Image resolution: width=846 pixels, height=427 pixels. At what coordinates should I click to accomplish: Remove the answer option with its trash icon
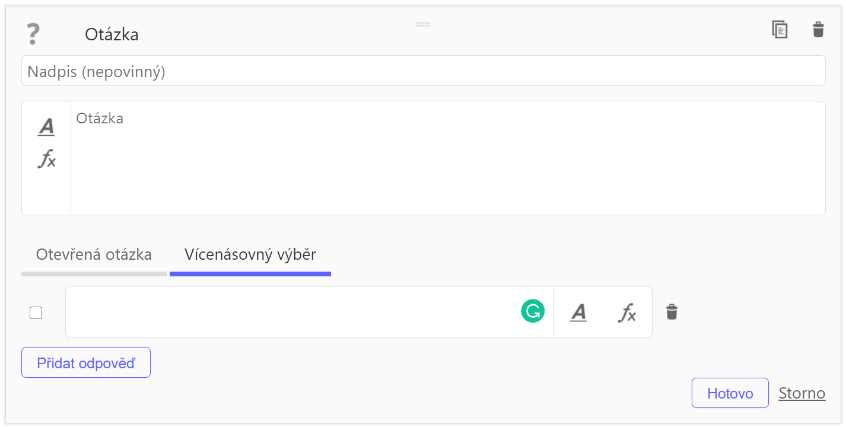coord(672,312)
